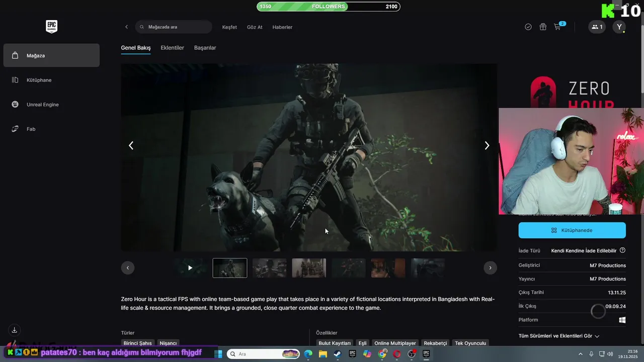Go back with the header arrow
The width and height of the screenshot is (644, 362).
[x=126, y=27]
